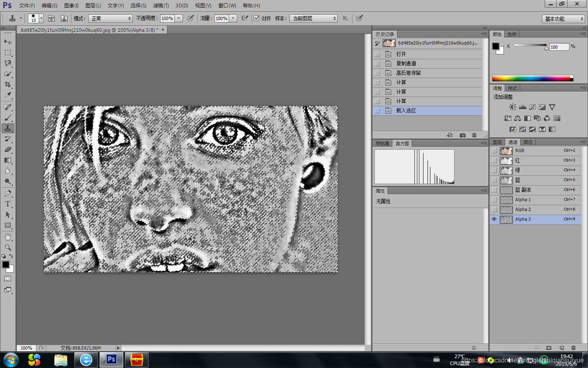Image resolution: width=588 pixels, height=368 pixels.
Task: Select the Hand tool
Action: [8, 237]
